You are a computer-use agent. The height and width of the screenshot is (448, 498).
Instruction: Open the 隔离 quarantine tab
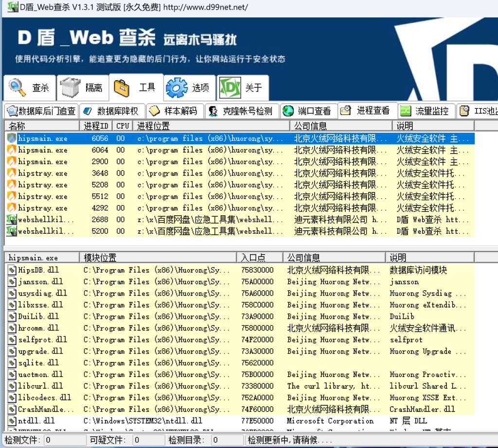pyautogui.click(x=83, y=87)
